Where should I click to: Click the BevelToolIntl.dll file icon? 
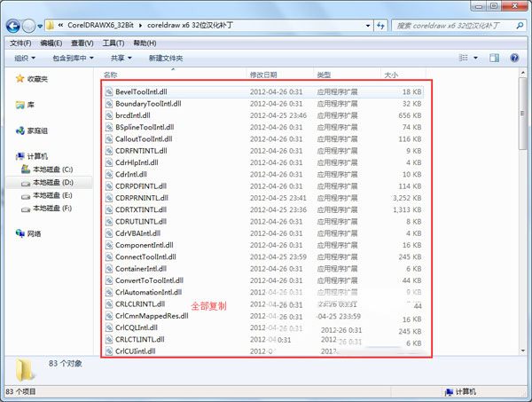pos(109,91)
